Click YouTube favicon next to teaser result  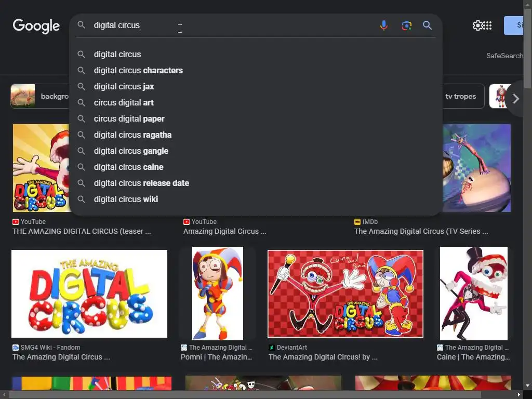point(15,222)
